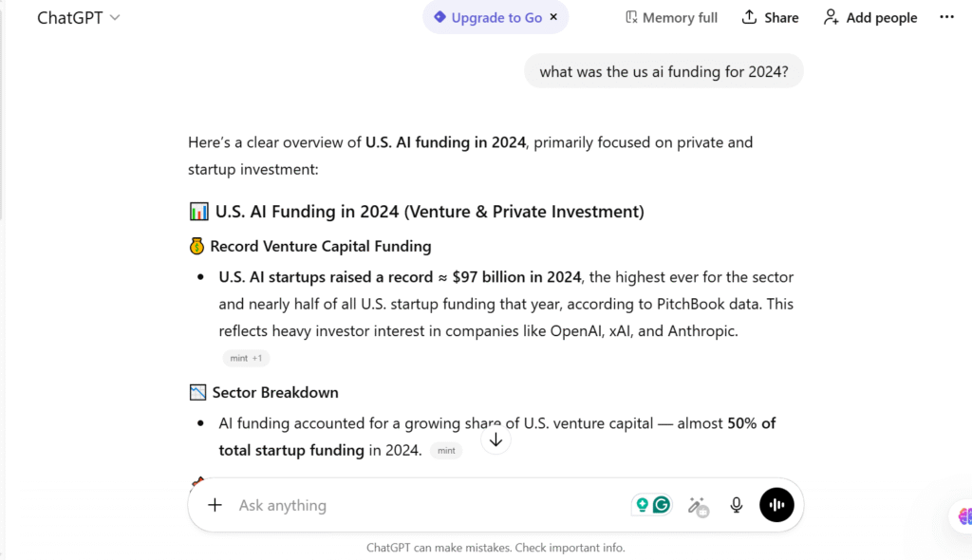Viewport: 972px width, 560px height.
Task: Click Add people button
Action: (870, 17)
